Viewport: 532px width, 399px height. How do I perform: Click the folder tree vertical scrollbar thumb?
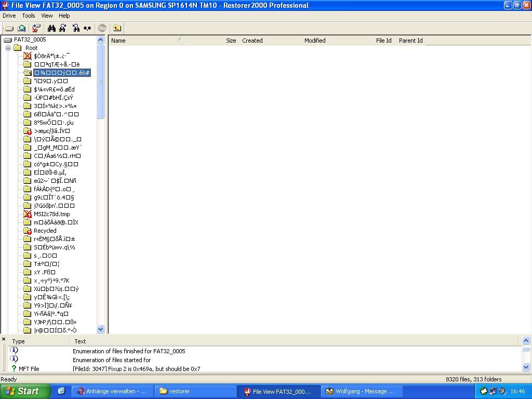coord(100,82)
